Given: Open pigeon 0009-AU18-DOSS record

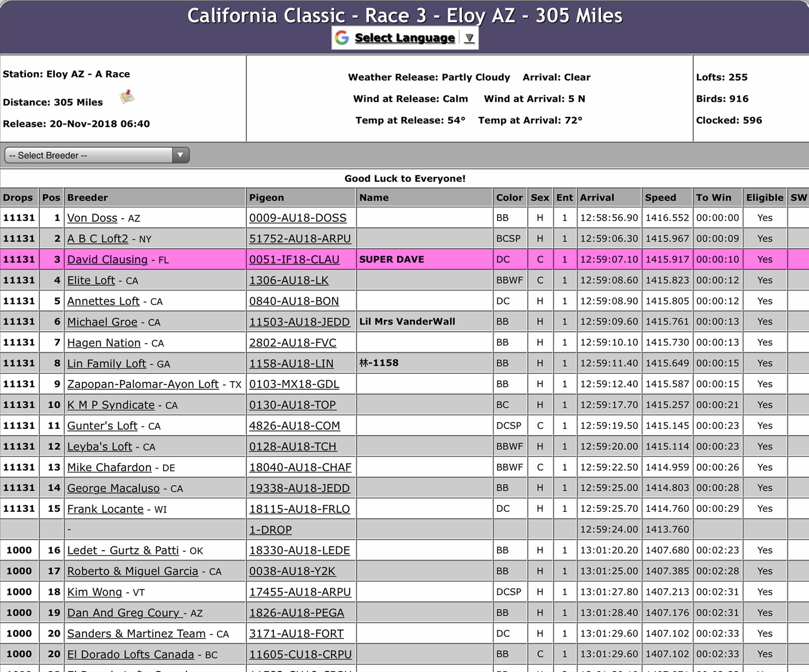Looking at the screenshot, I should pos(297,218).
